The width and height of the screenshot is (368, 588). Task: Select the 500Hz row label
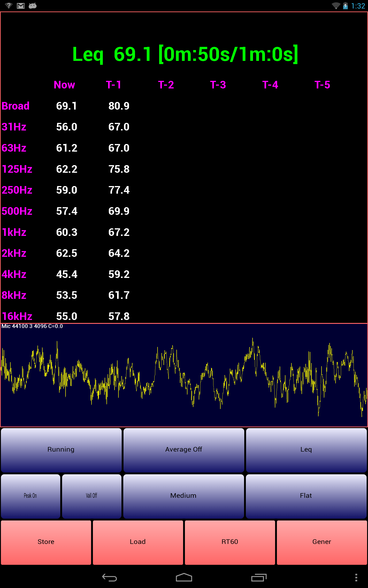[x=17, y=211]
